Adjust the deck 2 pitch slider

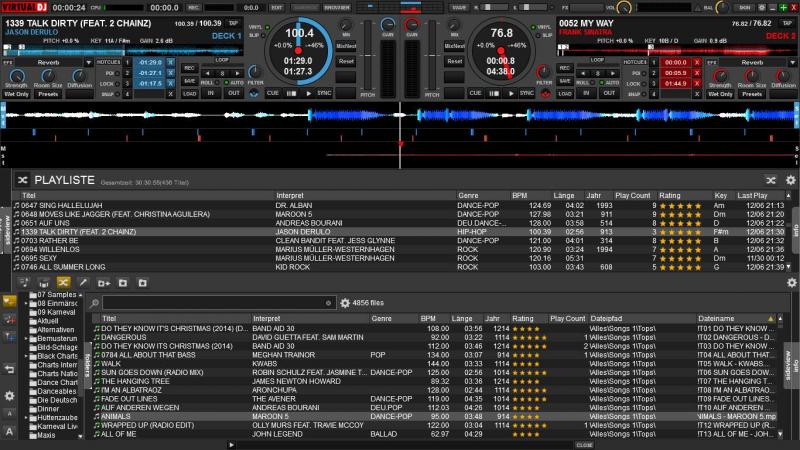tap(432, 56)
